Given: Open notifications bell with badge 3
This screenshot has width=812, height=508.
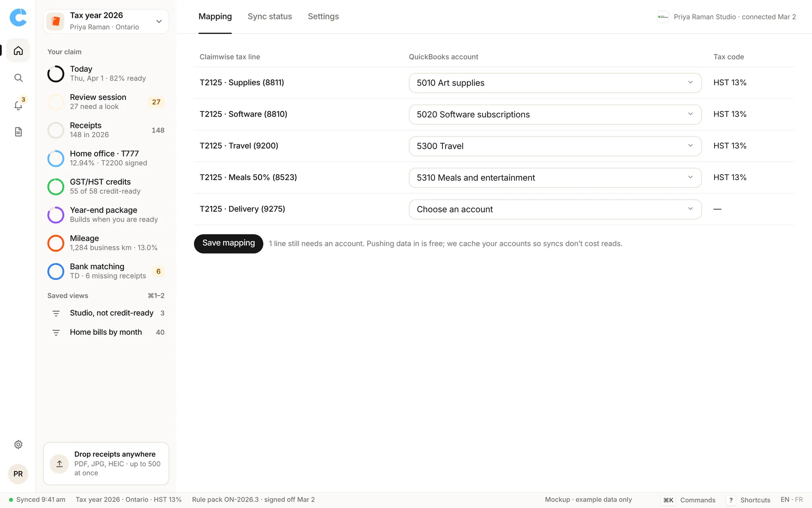Looking at the screenshot, I should tap(18, 105).
